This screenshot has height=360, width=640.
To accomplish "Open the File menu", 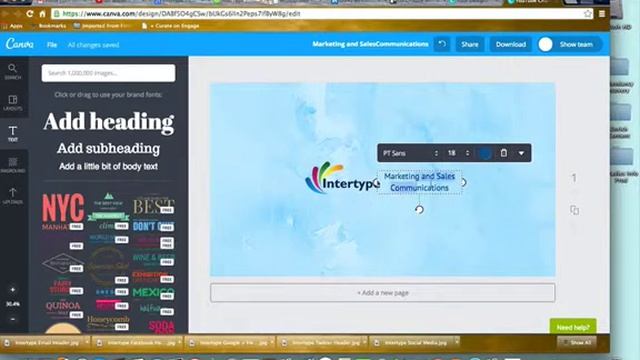I will click(52, 44).
